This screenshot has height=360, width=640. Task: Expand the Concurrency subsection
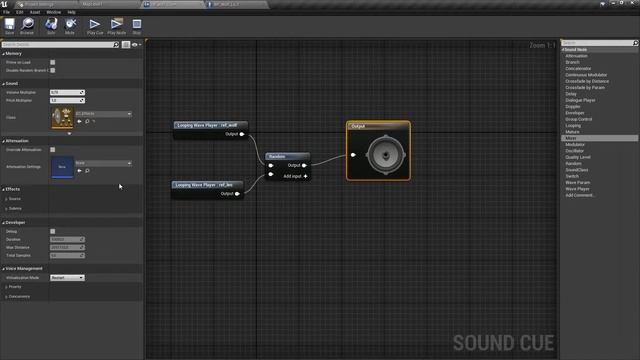6,297
